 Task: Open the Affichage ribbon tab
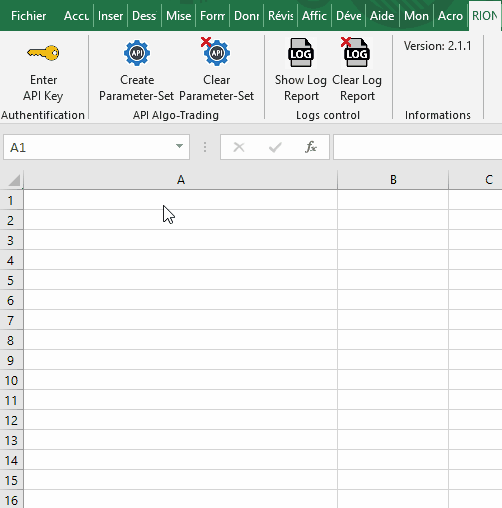(x=314, y=16)
